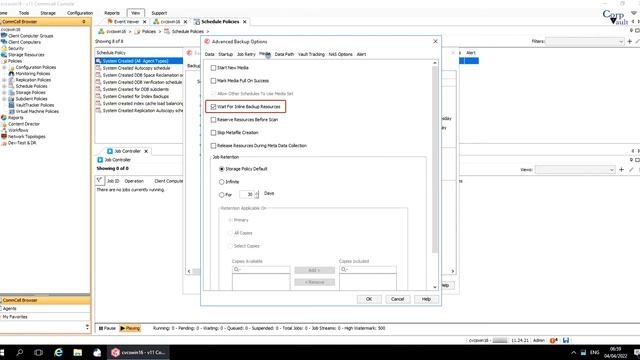Open the Storage menu
This screenshot has height=360, width=640.
pyautogui.click(x=48, y=13)
